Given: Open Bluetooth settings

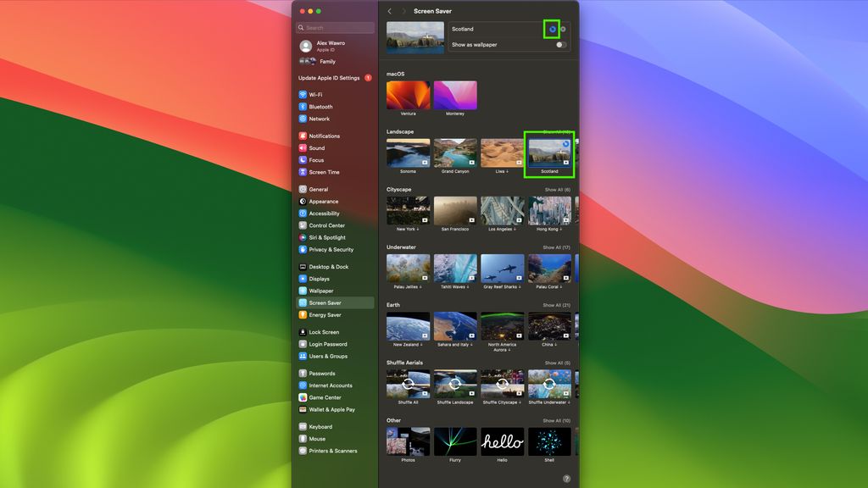Looking at the screenshot, I should [322, 106].
